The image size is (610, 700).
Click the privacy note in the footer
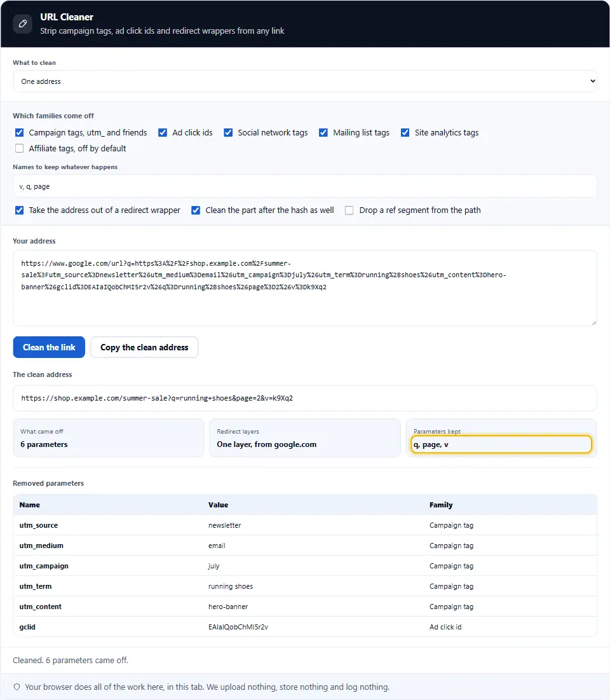207,687
